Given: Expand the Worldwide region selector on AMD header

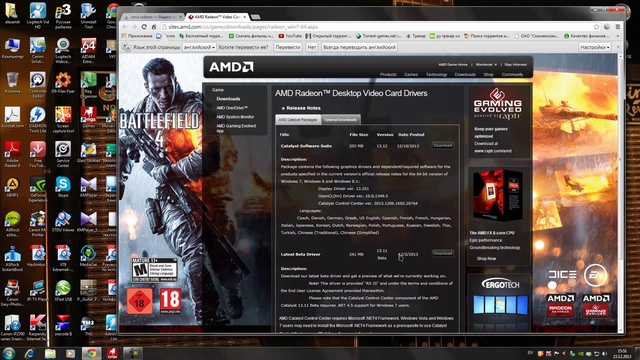Looking at the screenshot, I should click(x=486, y=64).
